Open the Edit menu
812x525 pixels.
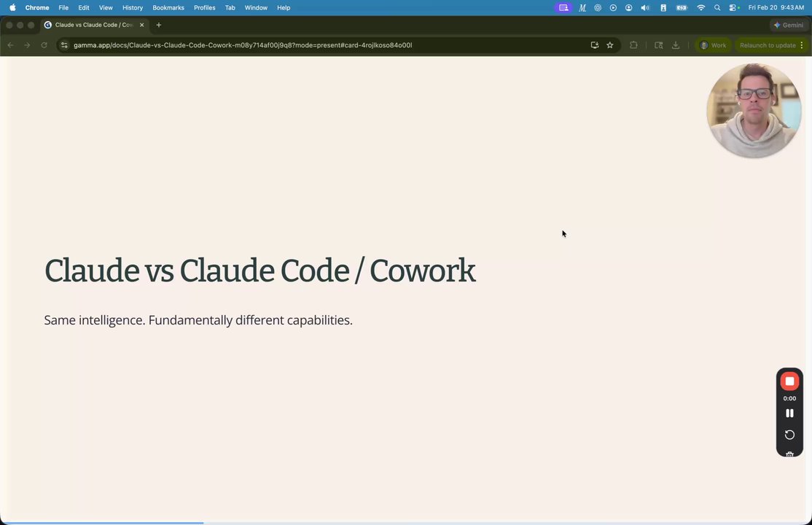[x=83, y=8]
